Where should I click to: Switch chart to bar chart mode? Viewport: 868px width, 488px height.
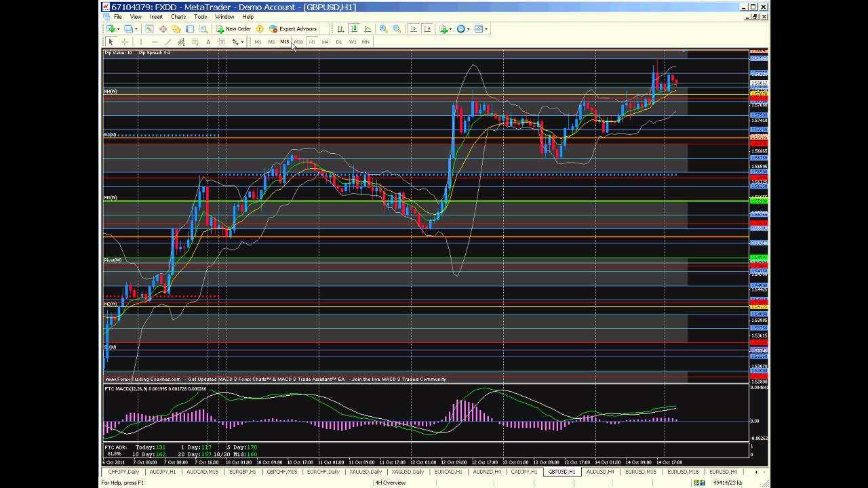[340, 28]
